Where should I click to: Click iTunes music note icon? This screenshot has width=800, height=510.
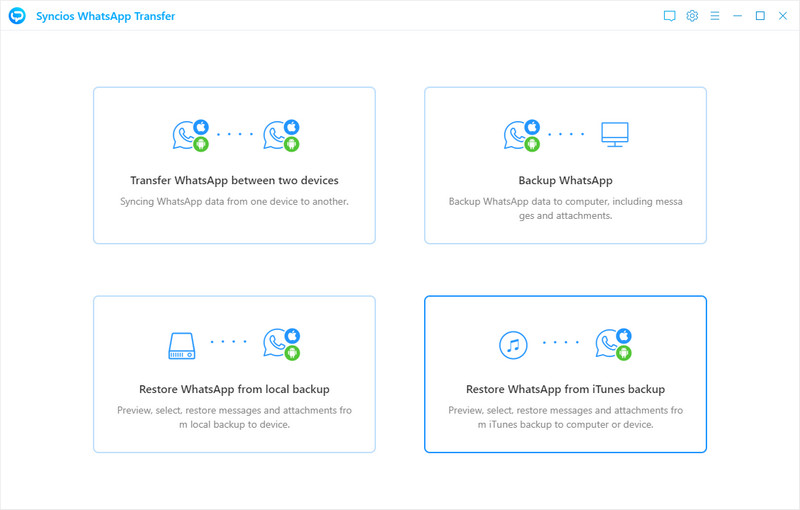tap(513, 345)
